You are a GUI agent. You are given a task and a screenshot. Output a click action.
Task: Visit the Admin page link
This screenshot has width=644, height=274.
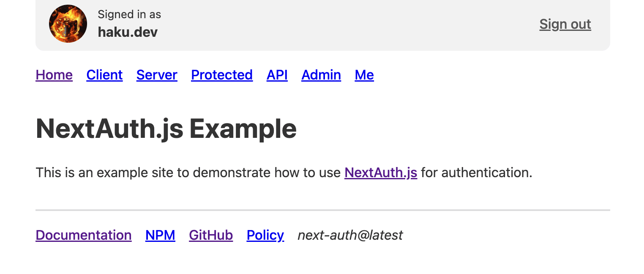[x=321, y=75]
